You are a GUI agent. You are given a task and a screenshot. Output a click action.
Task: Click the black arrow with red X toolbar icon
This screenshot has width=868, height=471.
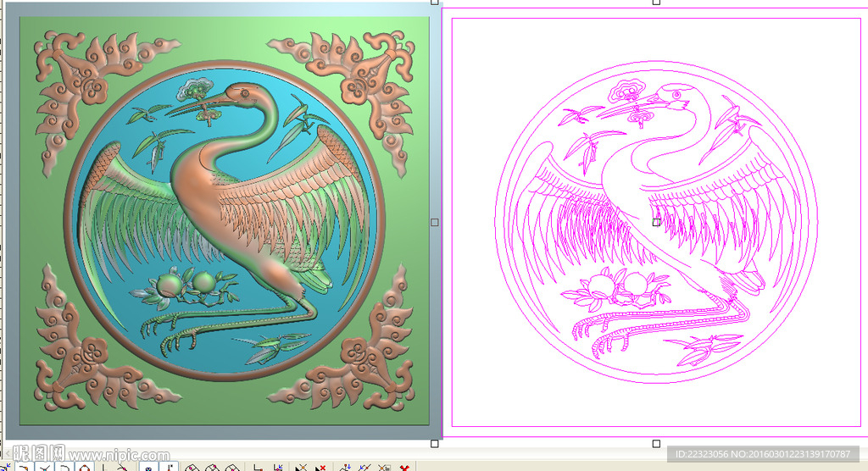[x=320, y=468]
